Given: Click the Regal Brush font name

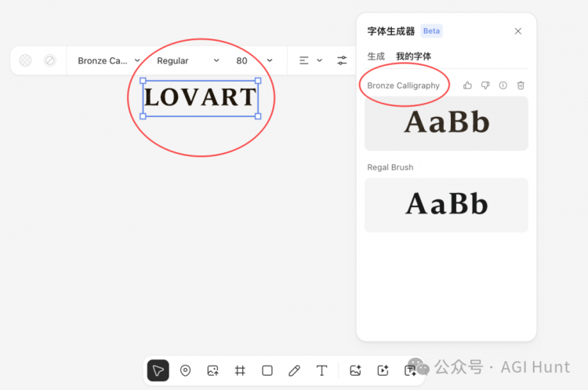Looking at the screenshot, I should click(390, 167).
